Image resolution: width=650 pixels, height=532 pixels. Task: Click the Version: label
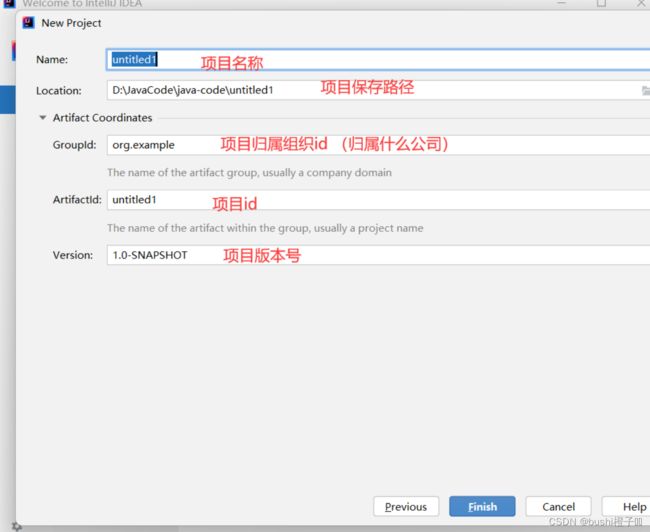pos(73,255)
